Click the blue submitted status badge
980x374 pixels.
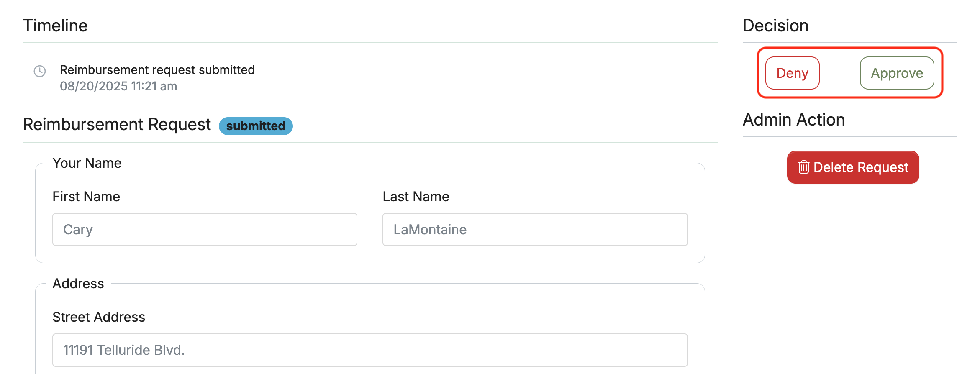(256, 126)
